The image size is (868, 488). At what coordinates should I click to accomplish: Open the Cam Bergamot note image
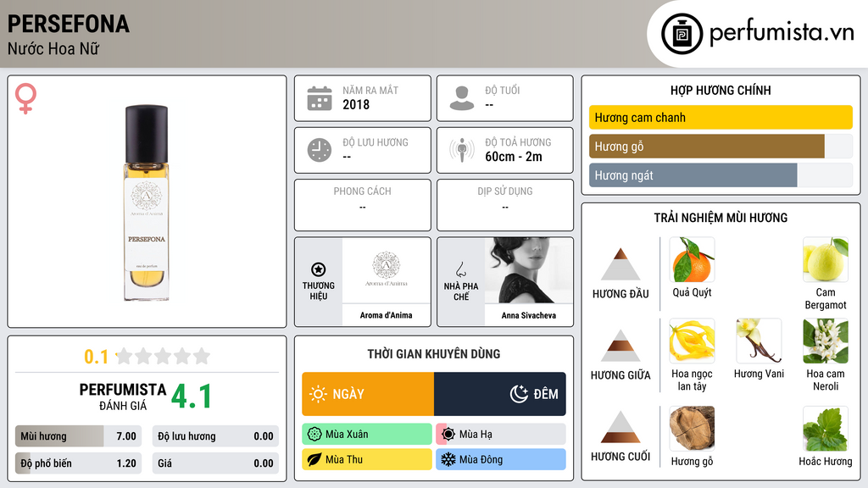tap(826, 259)
